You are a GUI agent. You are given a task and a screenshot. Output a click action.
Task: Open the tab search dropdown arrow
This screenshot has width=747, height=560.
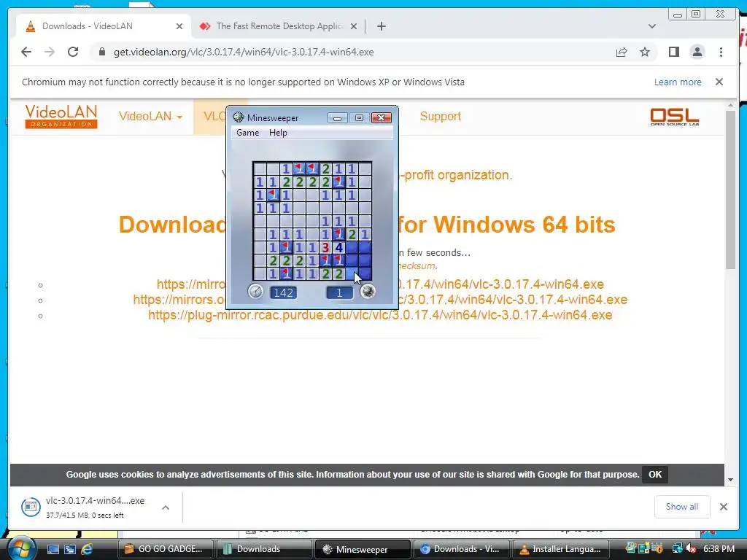[651, 26]
